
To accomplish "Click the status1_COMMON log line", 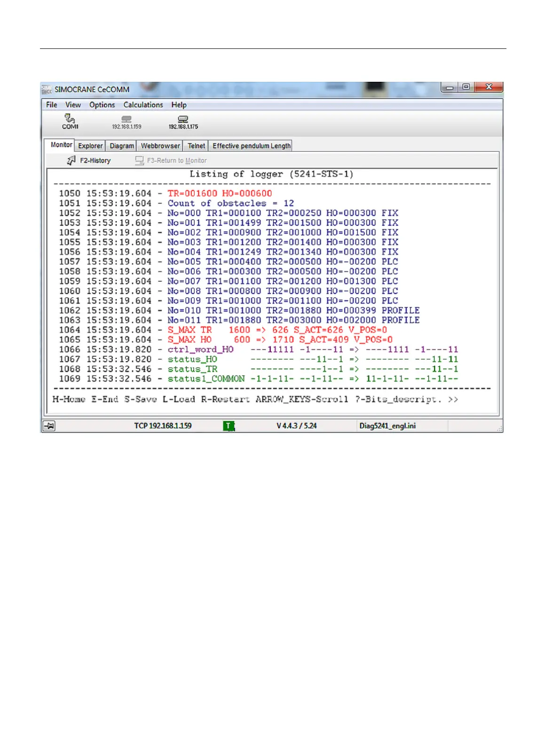I will click(x=259, y=379).
